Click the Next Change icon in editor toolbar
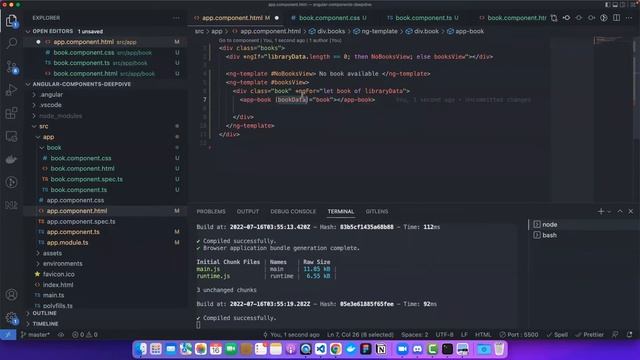Image resolution: width=640 pixels, height=360 pixels. [591, 18]
